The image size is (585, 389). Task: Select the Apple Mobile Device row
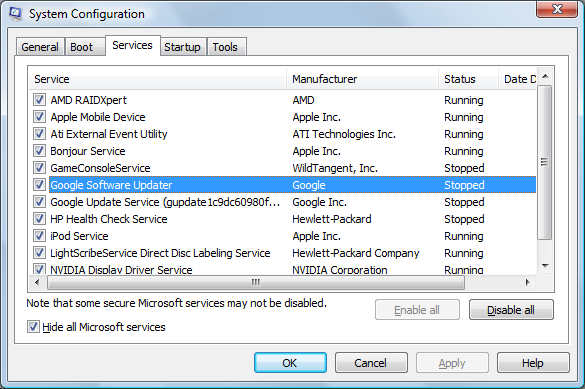pyautogui.click(x=283, y=117)
